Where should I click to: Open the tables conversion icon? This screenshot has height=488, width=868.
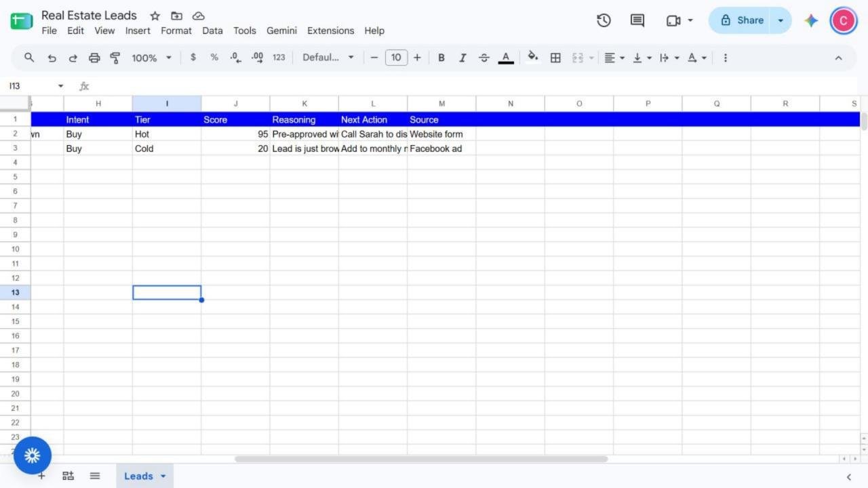click(x=68, y=476)
